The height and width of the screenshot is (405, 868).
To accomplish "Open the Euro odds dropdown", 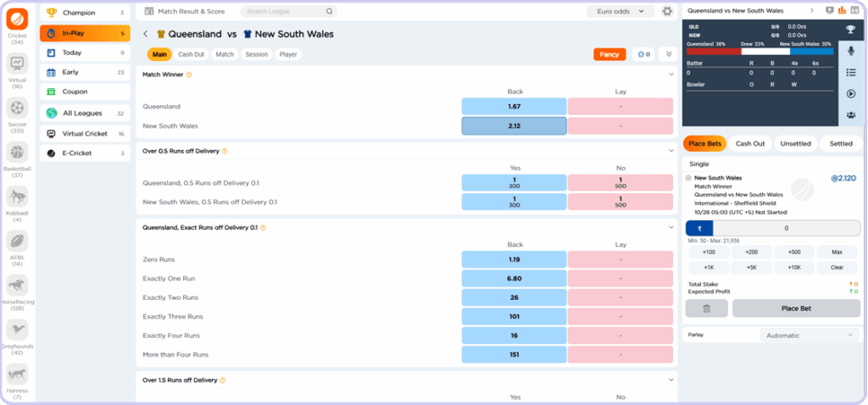I will point(620,12).
